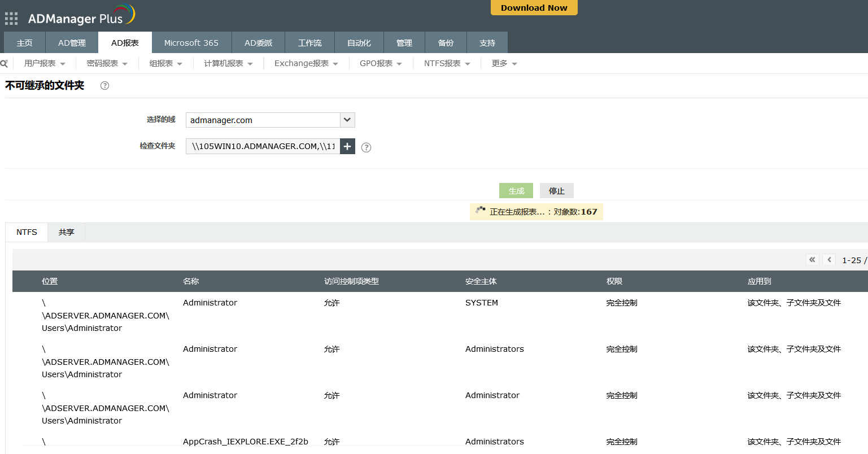
Task: Expand the admanager.com domain dropdown
Action: tap(347, 120)
